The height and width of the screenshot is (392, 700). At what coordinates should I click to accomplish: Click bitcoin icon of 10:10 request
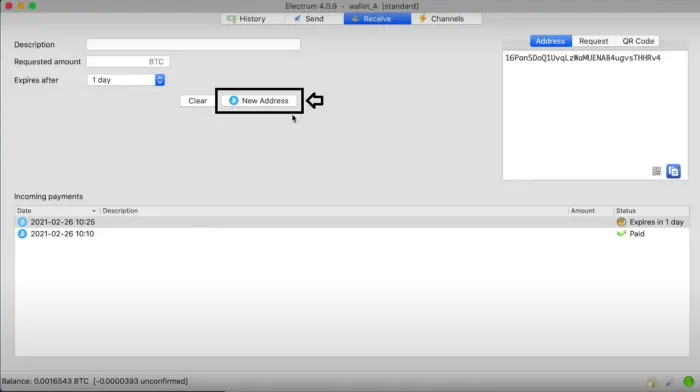[x=22, y=234]
